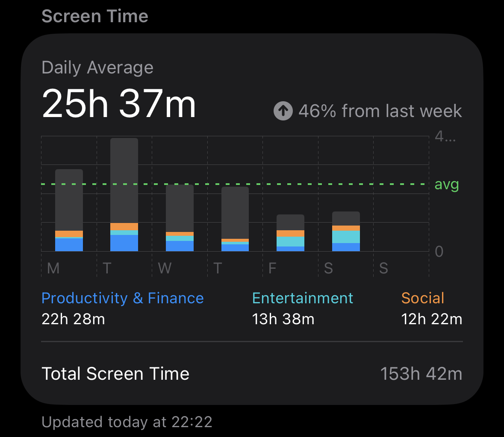Tap the Total Screen Time row
This screenshot has height=437, width=504.
[252, 374]
